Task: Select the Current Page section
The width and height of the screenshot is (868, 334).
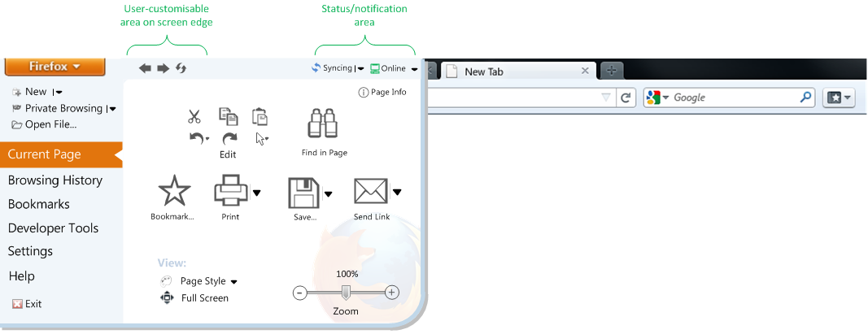Action: point(61,155)
